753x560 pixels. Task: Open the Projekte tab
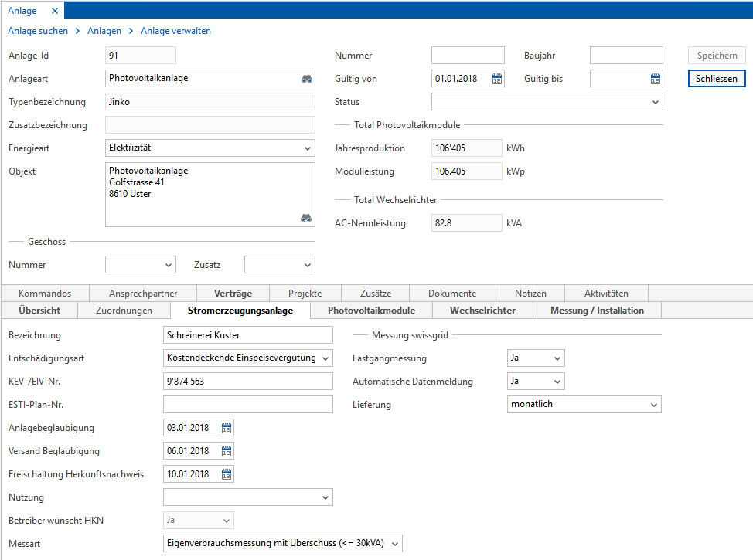coord(305,294)
